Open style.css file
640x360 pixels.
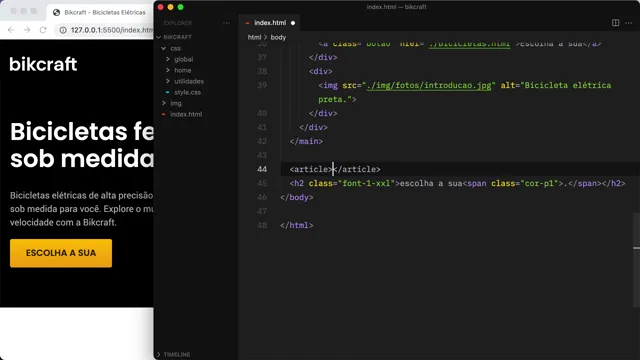coord(187,92)
